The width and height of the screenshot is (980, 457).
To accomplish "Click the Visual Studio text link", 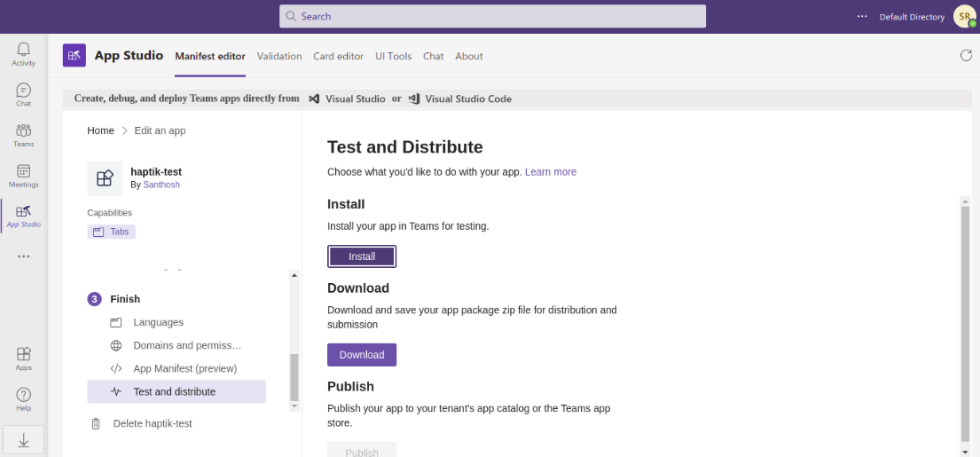I will coord(356,98).
